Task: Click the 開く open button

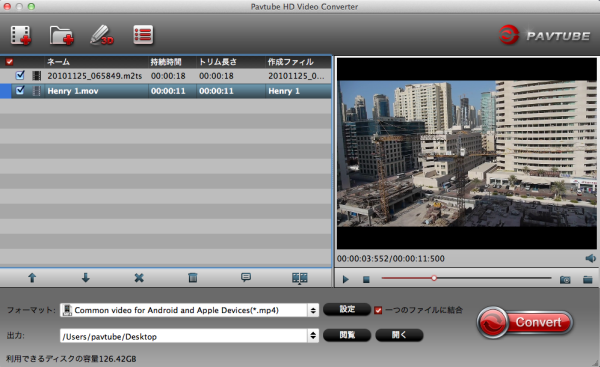Action: tap(399, 335)
